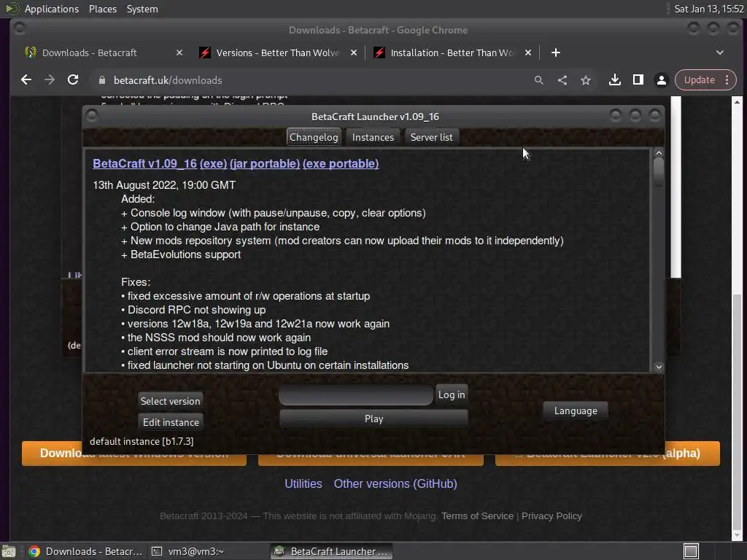Expand Chrome tab search dropdown arrow
The image size is (747, 560).
point(720,52)
